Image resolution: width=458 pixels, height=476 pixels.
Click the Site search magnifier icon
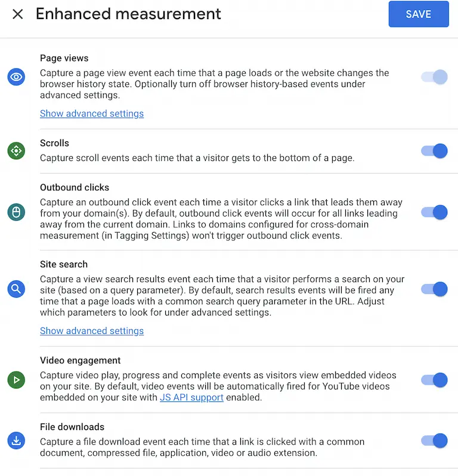tap(16, 289)
